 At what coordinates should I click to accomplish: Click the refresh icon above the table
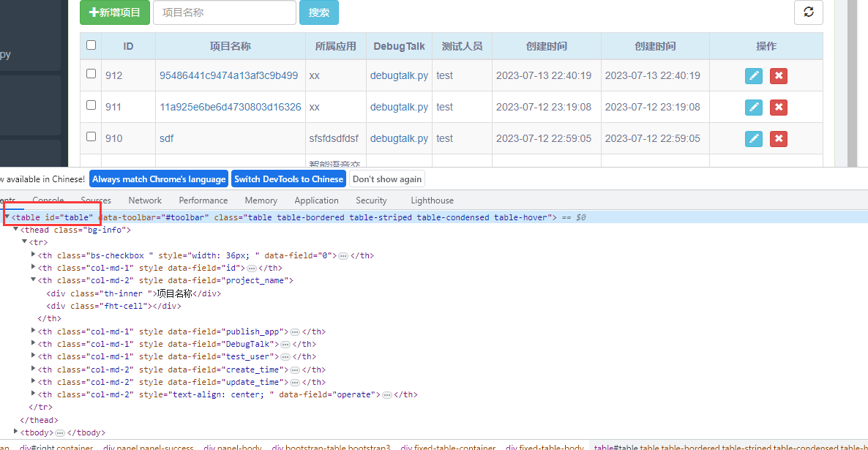click(x=808, y=12)
